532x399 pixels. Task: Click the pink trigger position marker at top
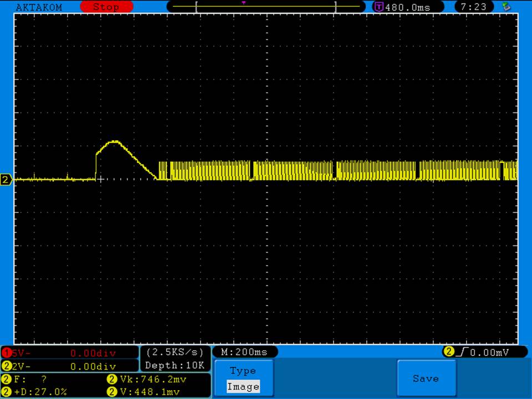[x=243, y=3]
